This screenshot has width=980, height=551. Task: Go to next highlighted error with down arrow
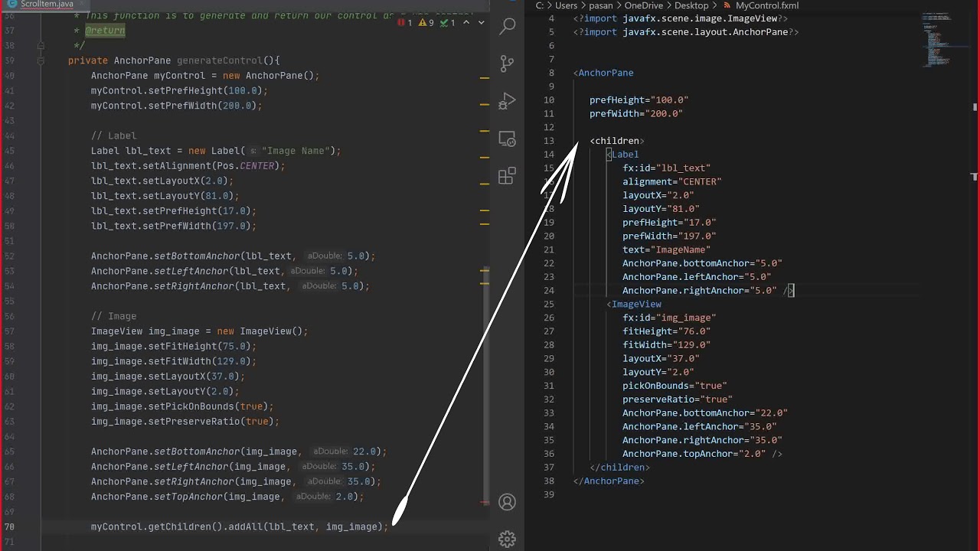(482, 23)
